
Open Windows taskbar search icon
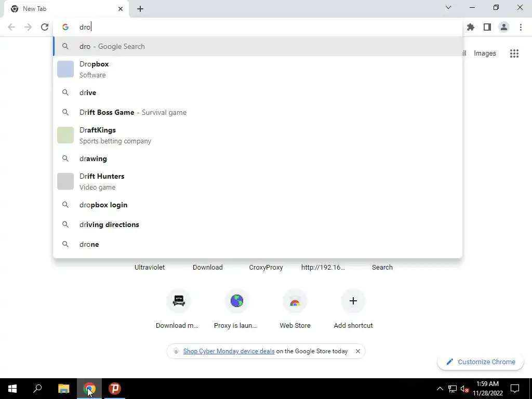tap(37, 389)
